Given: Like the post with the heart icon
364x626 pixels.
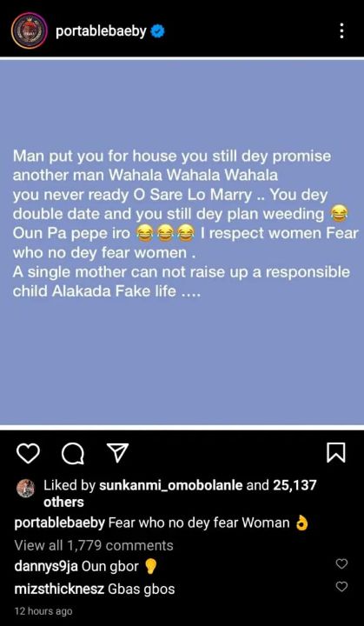Looking at the screenshot, I should (28, 454).
